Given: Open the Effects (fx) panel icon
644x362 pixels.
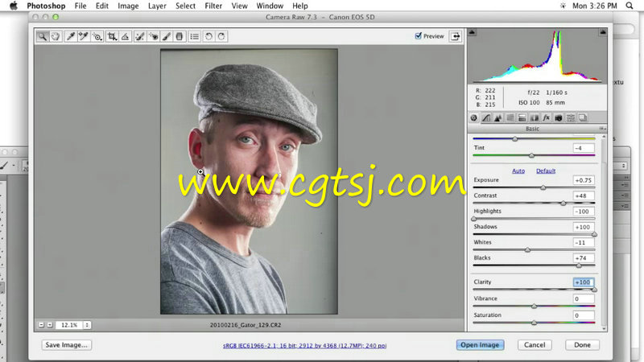Looking at the screenshot, I should tap(547, 117).
